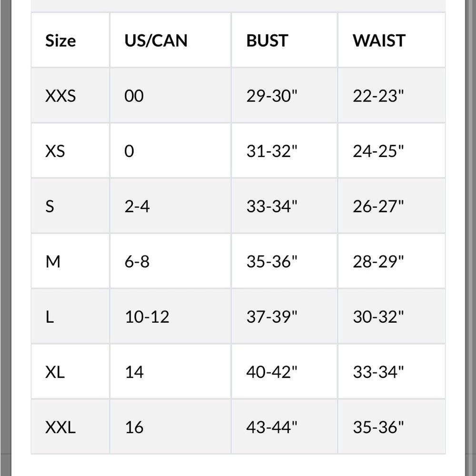
Task: Select the BUST column header
Action: coord(267,40)
